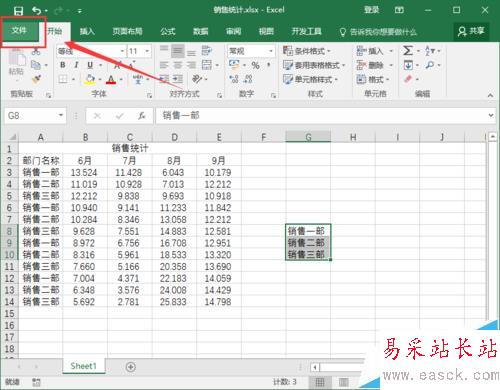This screenshot has height=390, width=500.
Task: Collapse the ribbon with the chevron
Action: coord(490,95)
